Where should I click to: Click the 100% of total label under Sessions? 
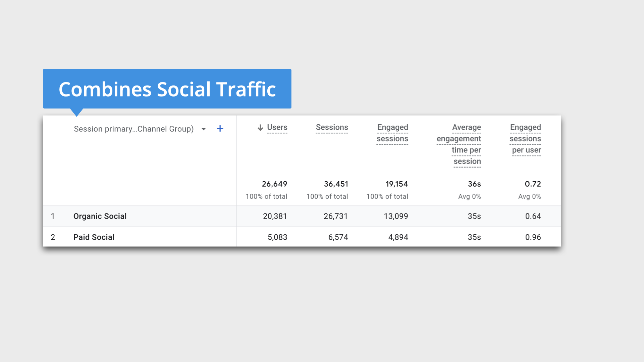click(327, 196)
